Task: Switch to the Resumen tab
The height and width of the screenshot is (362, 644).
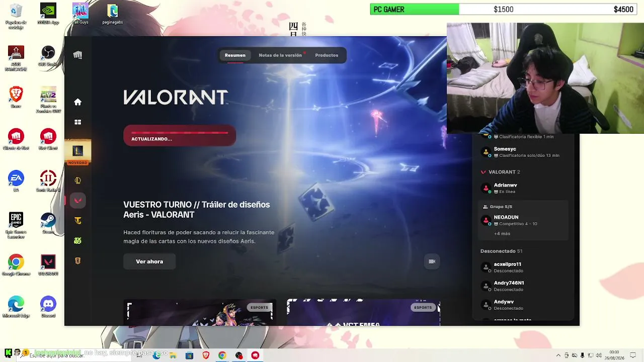Action: [x=235, y=55]
